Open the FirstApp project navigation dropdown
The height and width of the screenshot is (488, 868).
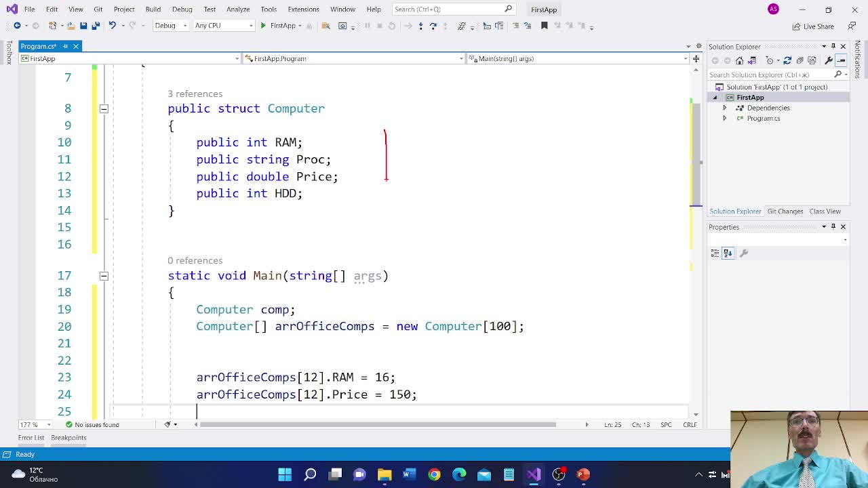pyautogui.click(x=129, y=58)
